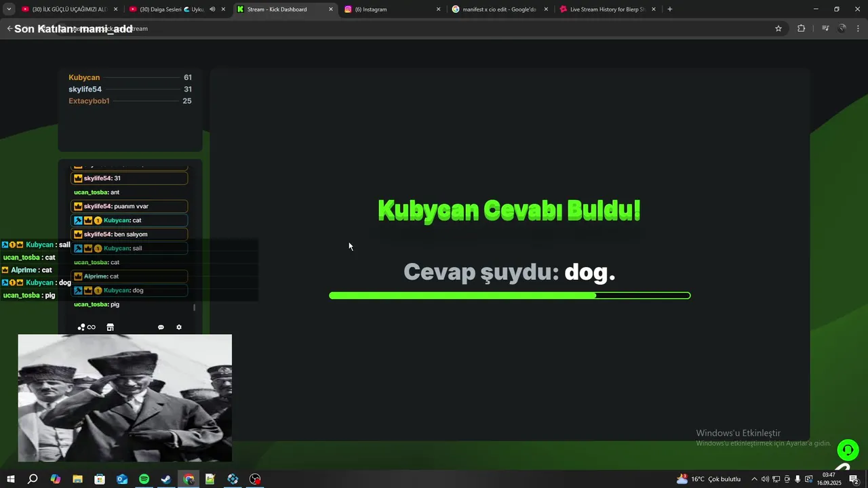The image size is (868, 488).
Task: Click the saluting photo thumbnail
Action: pos(125,398)
